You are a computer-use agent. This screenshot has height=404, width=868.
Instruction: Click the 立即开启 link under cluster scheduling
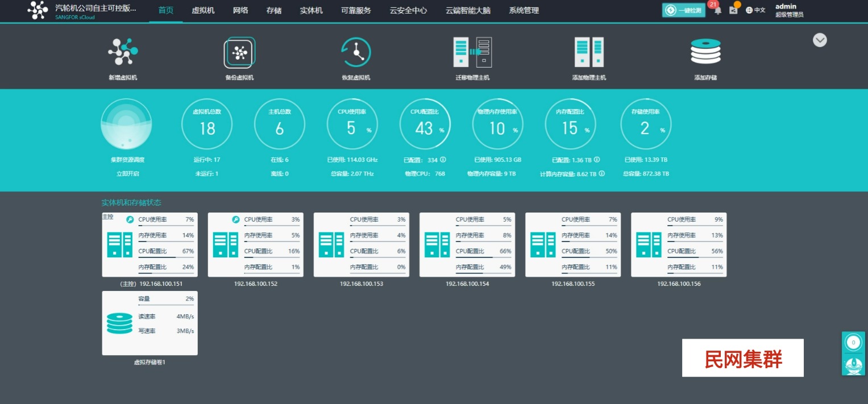click(127, 174)
